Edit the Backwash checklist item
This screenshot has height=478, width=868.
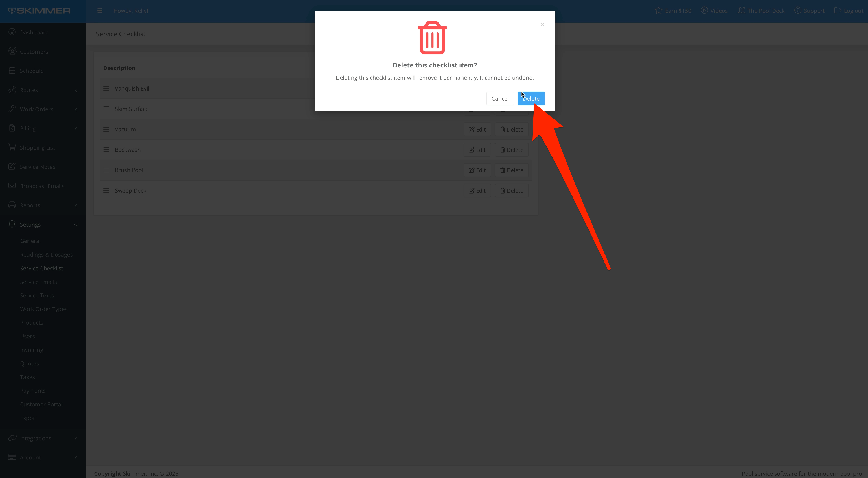coord(477,150)
